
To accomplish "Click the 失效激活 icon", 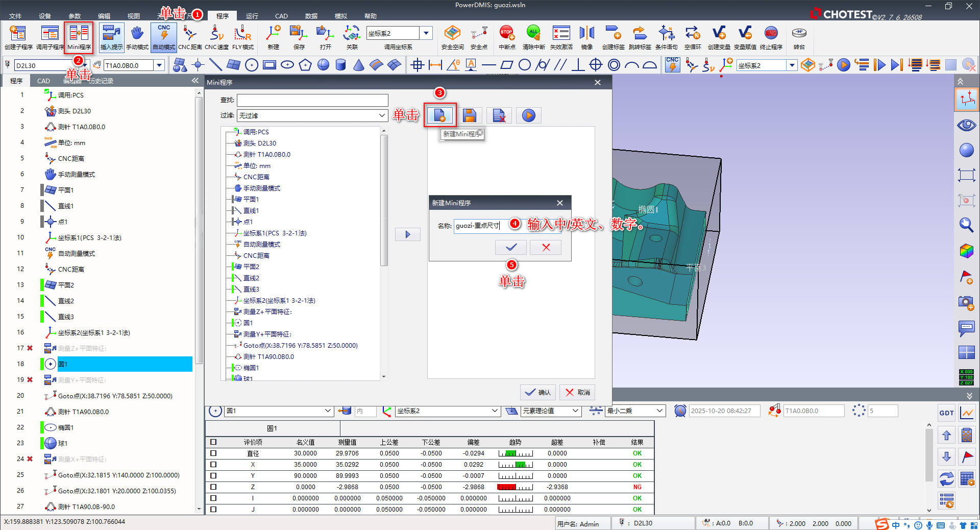I will [561, 37].
